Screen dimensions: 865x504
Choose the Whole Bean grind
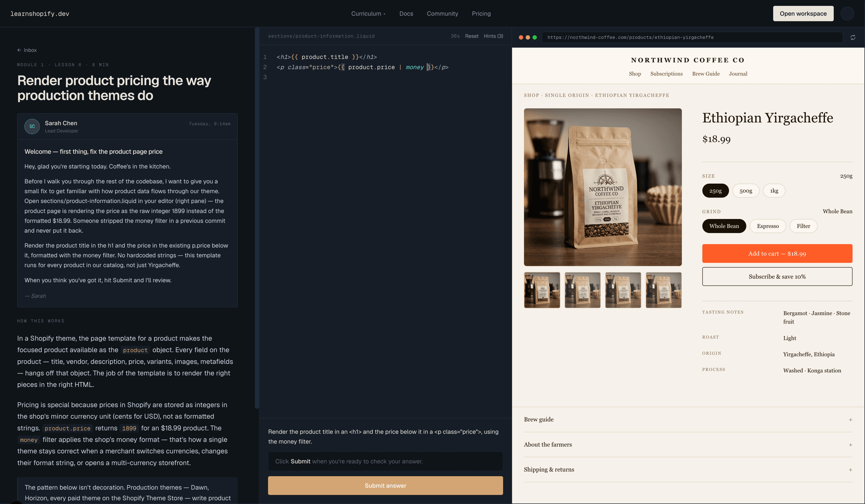coord(724,226)
